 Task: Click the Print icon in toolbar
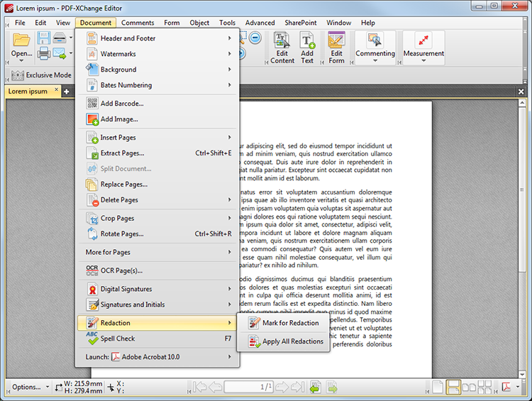click(43, 54)
